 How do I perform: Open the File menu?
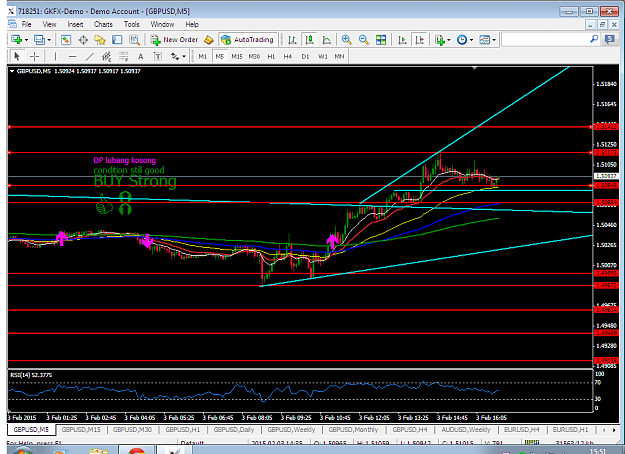(x=27, y=24)
